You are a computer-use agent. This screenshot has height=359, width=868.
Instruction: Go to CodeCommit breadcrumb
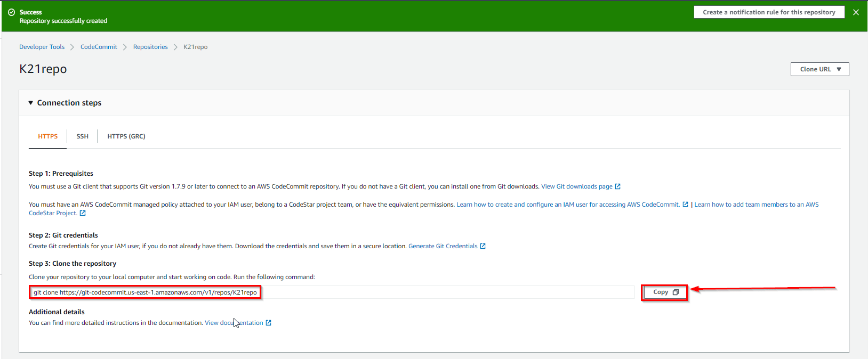tap(99, 47)
